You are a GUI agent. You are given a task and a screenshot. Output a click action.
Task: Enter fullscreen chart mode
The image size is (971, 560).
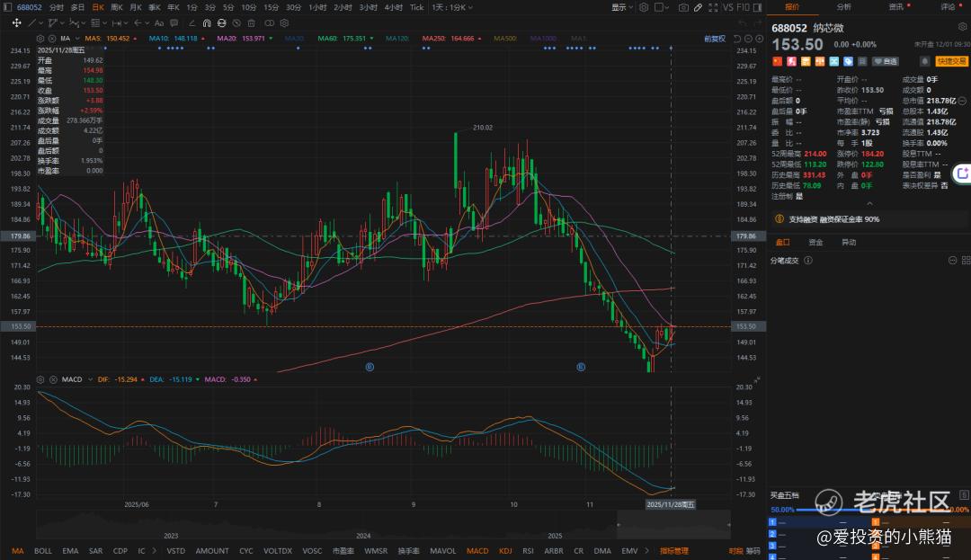tap(713, 7)
